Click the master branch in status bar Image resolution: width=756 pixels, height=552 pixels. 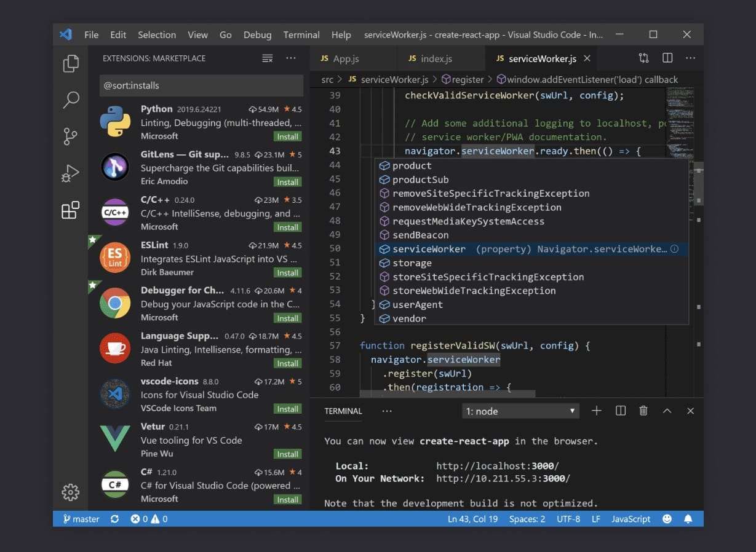point(81,519)
